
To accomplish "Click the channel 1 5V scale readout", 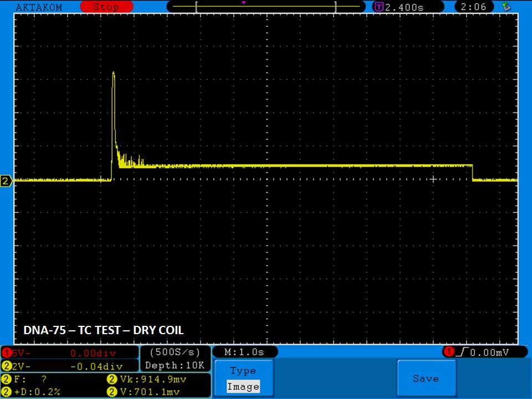I will (70, 353).
